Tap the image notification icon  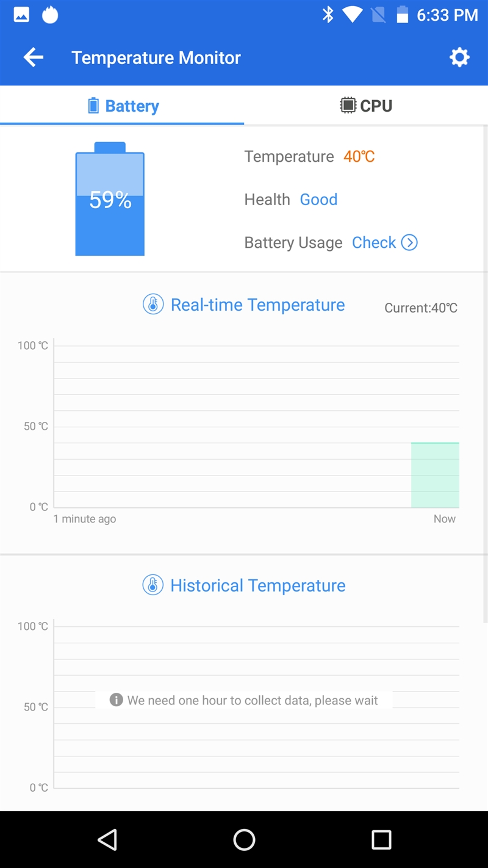pyautogui.click(x=21, y=15)
